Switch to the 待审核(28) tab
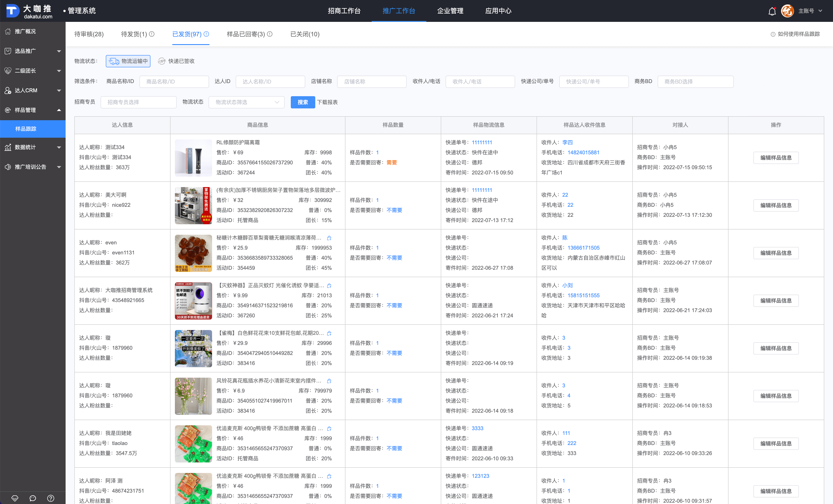This screenshot has width=833, height=504. pyautogui.click(x=89, y=34)
